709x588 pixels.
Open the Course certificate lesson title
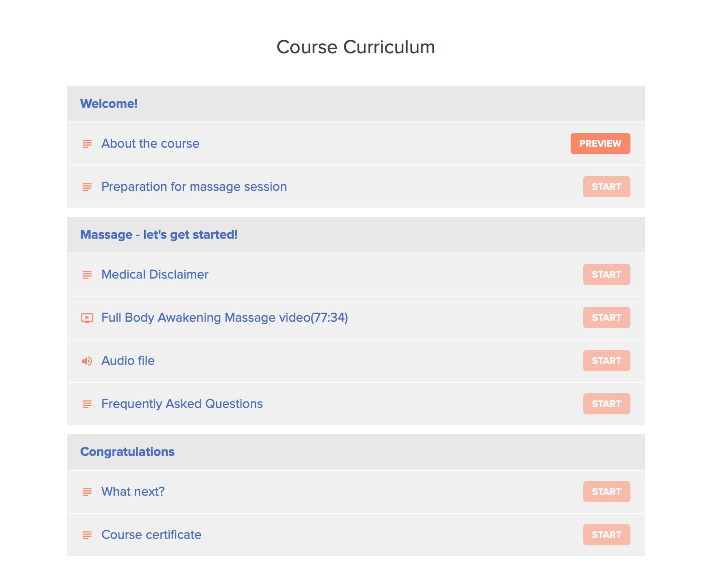pyautogui.click(x=151, y=535)
